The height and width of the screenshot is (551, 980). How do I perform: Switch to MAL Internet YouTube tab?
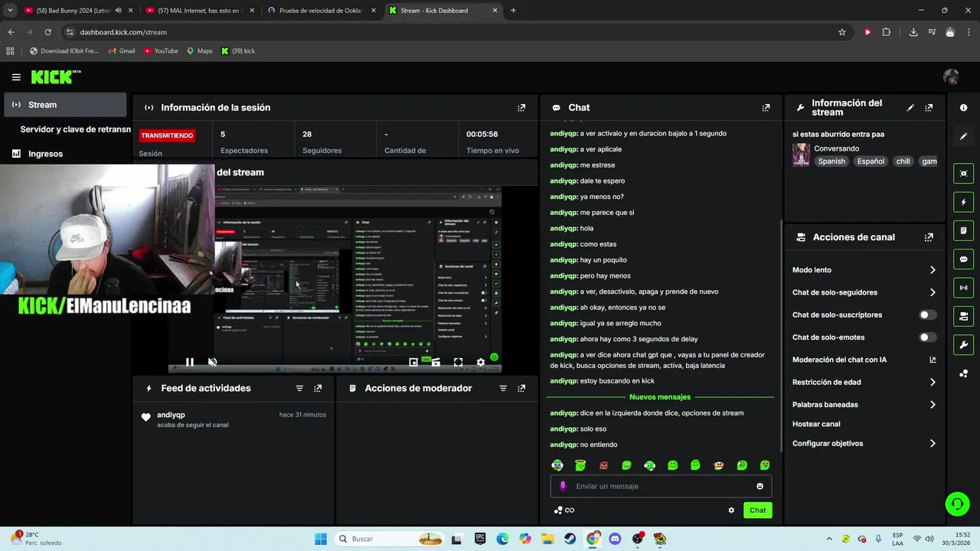(x=199, y=11)
